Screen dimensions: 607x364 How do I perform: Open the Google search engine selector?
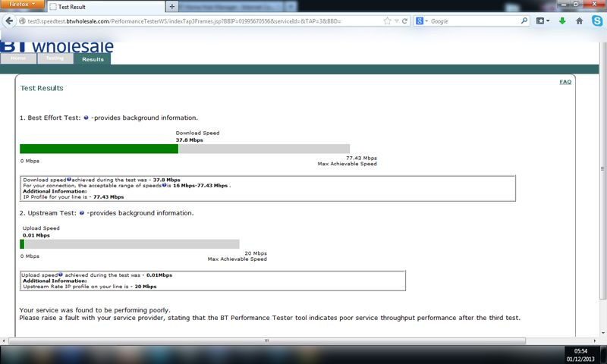coord(422,21)
